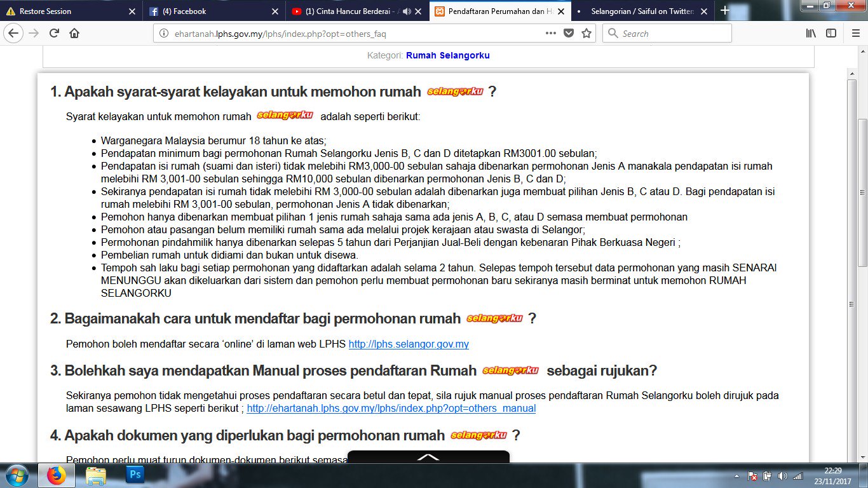Click the page scrollbar down arrow
Screen dimensions: 868x488
click(862, 457)
